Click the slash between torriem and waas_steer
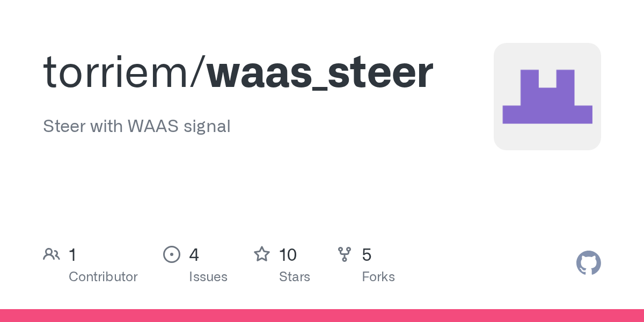The height and width of the screenshot is (322, 644). point(196,72)
